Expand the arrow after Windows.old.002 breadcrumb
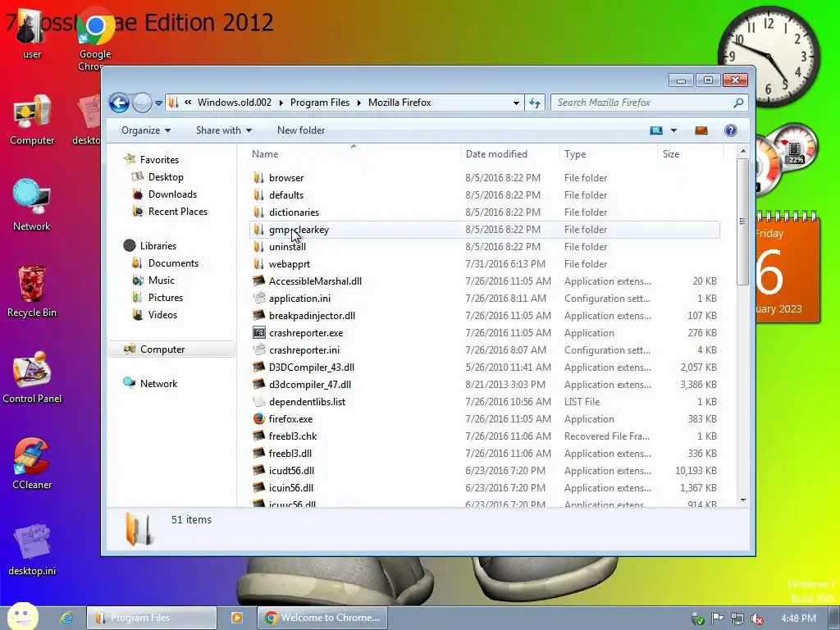The image size is (840, 630). tap(281, 103)
